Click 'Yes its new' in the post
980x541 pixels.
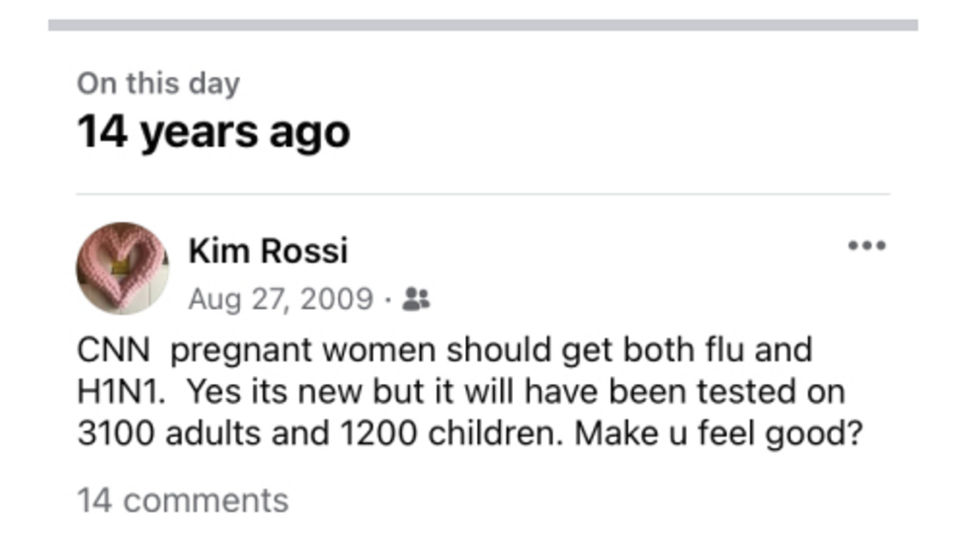point(275,392)
